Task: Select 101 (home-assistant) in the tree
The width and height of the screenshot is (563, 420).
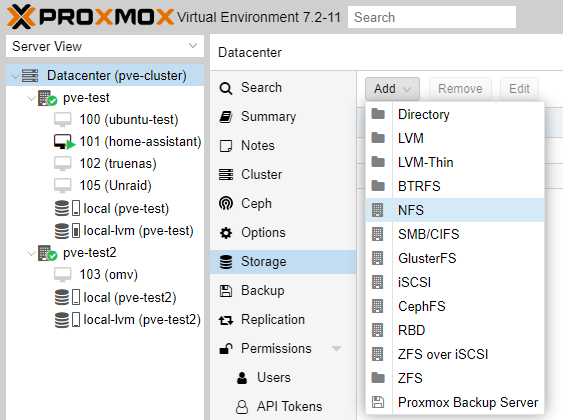Action: [x=105, y=142]
